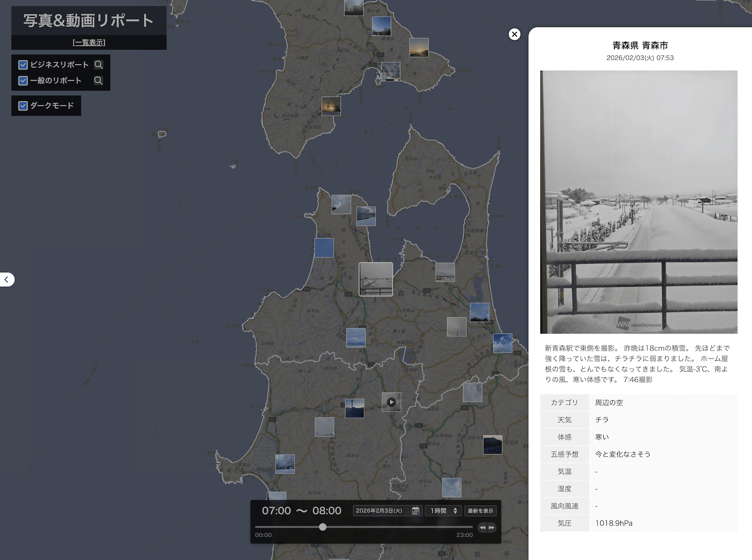The width and height of the screenshot is (752, 560).
Task: Open the 1時間 interval dropdown
Action: [x=443, y=511]
